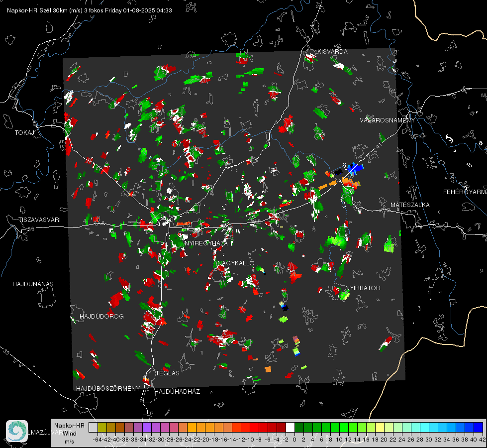Select the HAJDÚHADHÁZ label
The width and height of the screenshot is (487, 448).
pyautogui.click(x=177, y=392)
